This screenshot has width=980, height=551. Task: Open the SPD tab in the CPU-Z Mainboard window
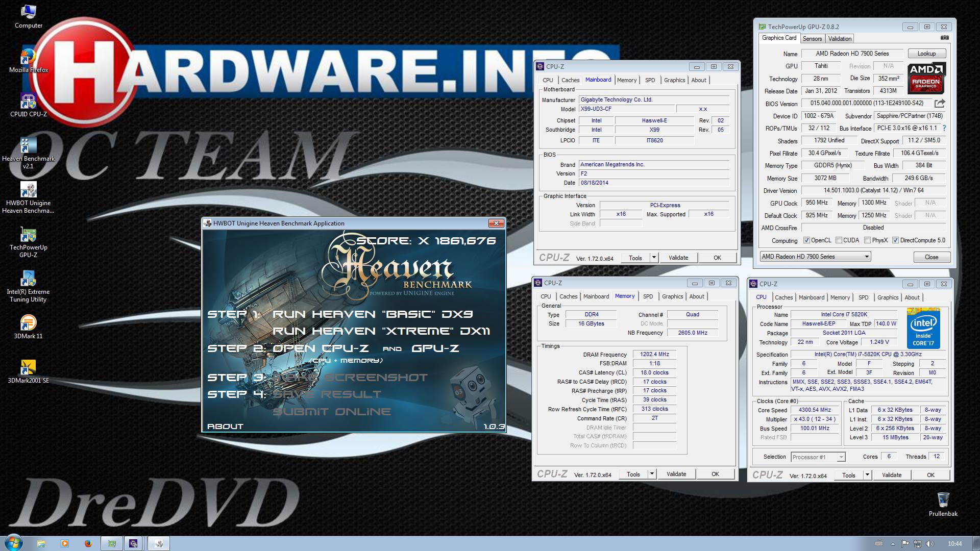650,80
